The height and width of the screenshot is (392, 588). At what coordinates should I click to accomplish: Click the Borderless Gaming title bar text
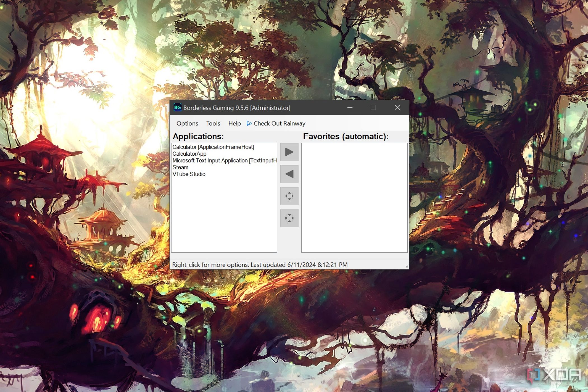pos(237,108)
